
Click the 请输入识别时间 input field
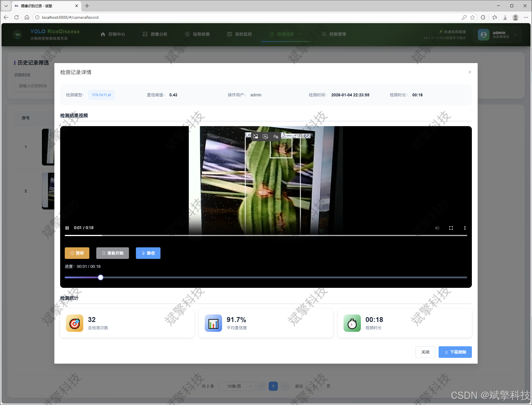tap(34, 86)
